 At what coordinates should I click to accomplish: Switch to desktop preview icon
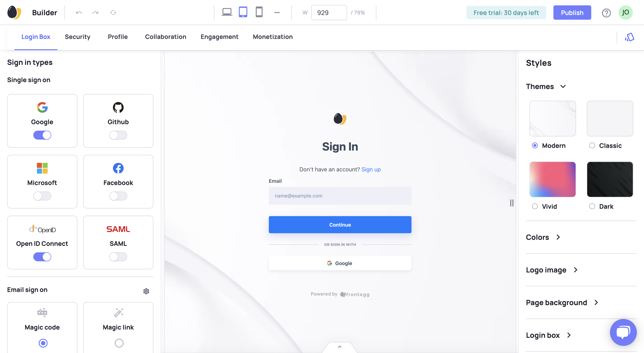coord(227,12)
